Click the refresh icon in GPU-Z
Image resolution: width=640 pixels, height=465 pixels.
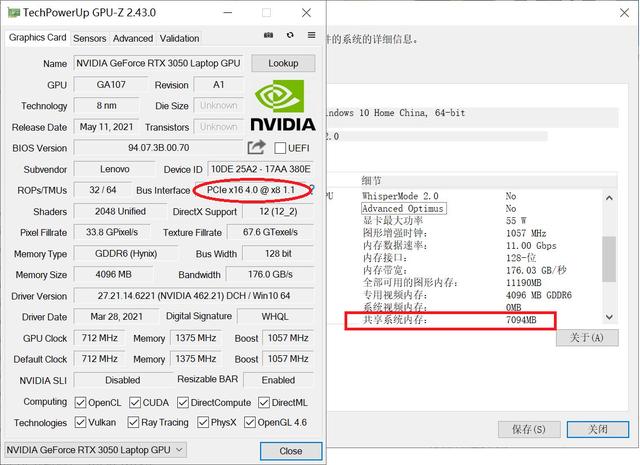[290, 35]
